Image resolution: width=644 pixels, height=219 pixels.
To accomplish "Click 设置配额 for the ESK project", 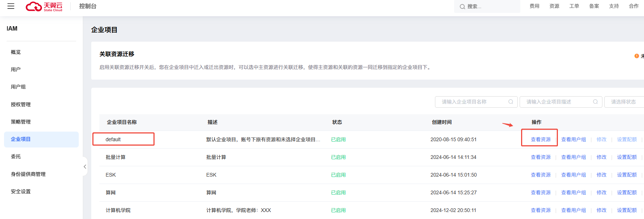I will (627, 175).
